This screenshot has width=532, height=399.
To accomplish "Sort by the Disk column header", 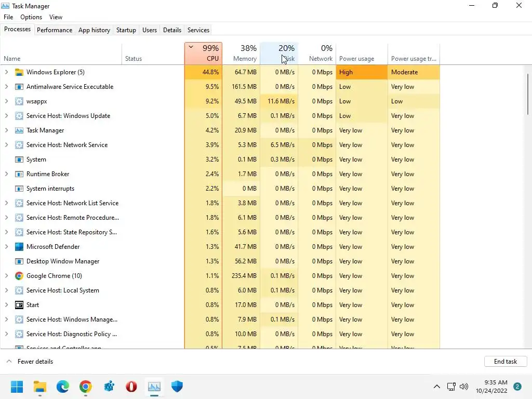I will coord(279,54).
